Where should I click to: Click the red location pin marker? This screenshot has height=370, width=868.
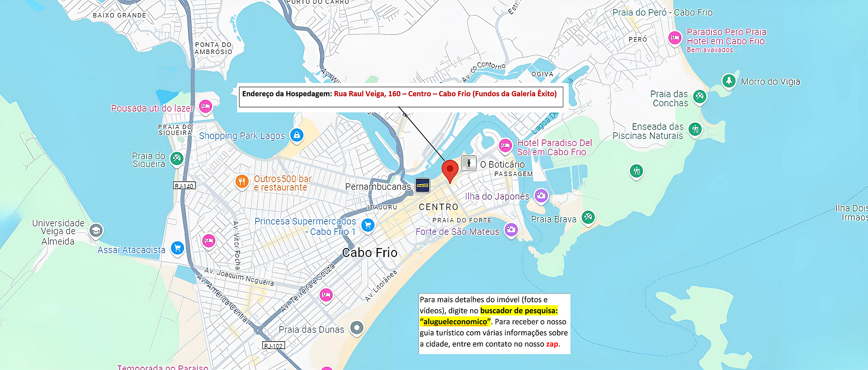(450, 170)
